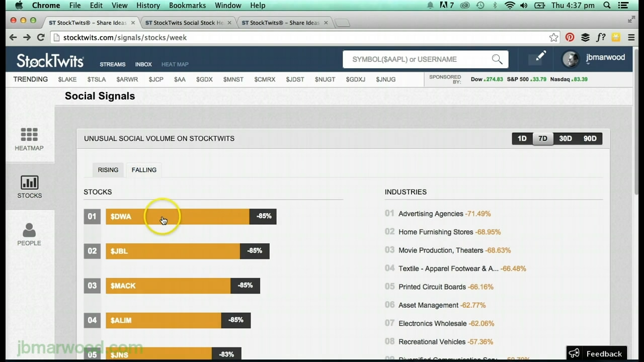Open the HEAT MAP navigation link

175,64
